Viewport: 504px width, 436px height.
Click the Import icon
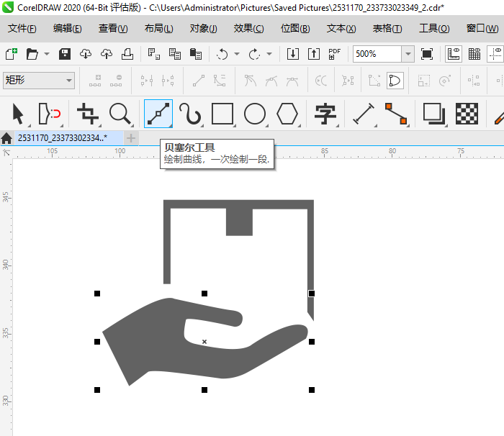[293, 54]
